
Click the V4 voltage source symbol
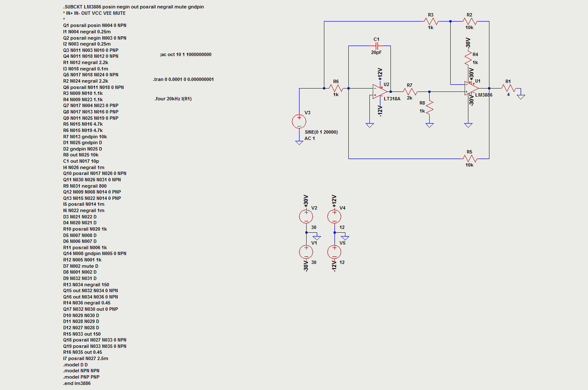tap(334, 217)
